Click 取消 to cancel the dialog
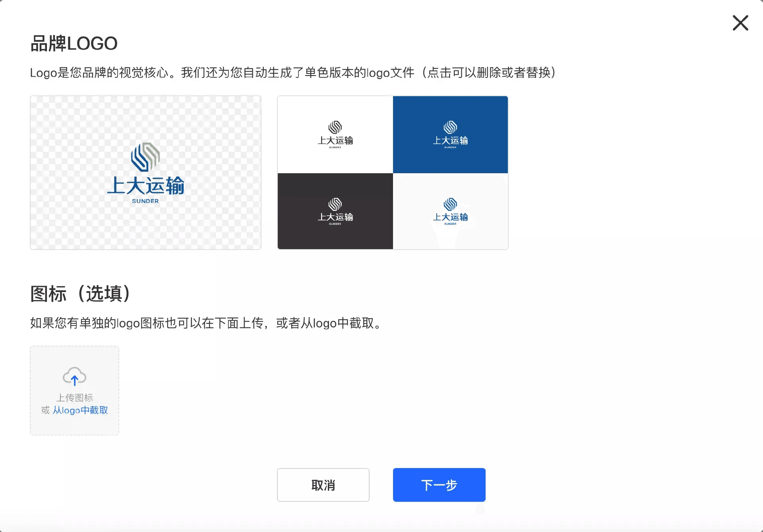The width and height of the screenshot is (763, 532). click(323, 485)
